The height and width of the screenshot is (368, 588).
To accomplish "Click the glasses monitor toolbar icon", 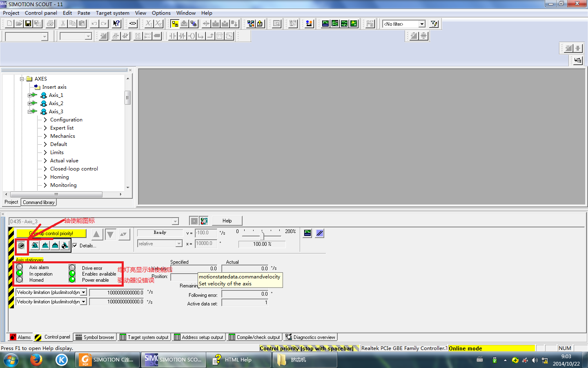I will [133, 24].
